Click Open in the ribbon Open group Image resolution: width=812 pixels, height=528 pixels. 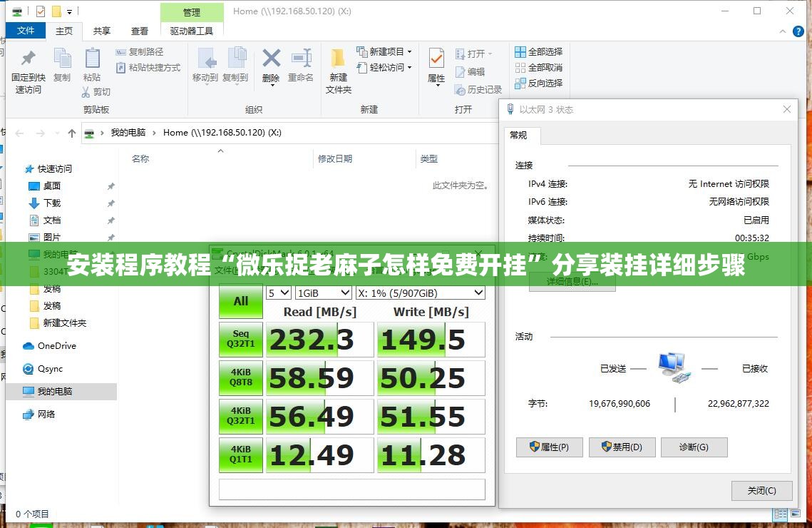pyautogui.click(x=474, y=54)
